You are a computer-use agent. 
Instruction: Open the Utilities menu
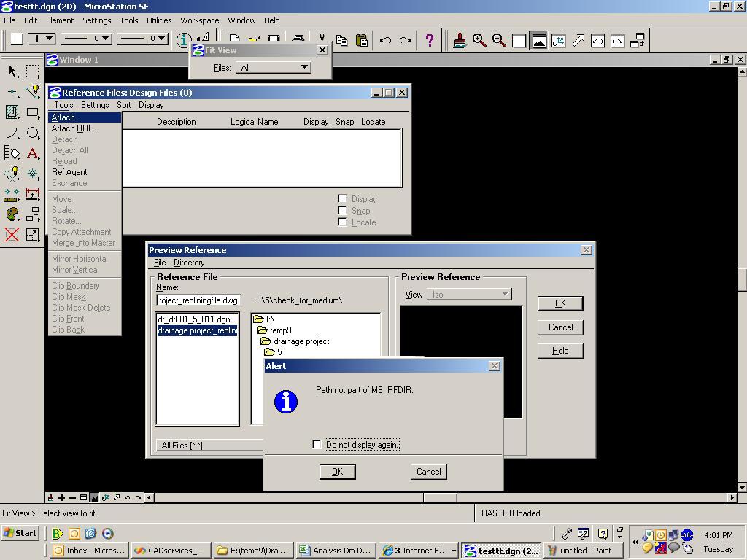(x=159, y=20)
